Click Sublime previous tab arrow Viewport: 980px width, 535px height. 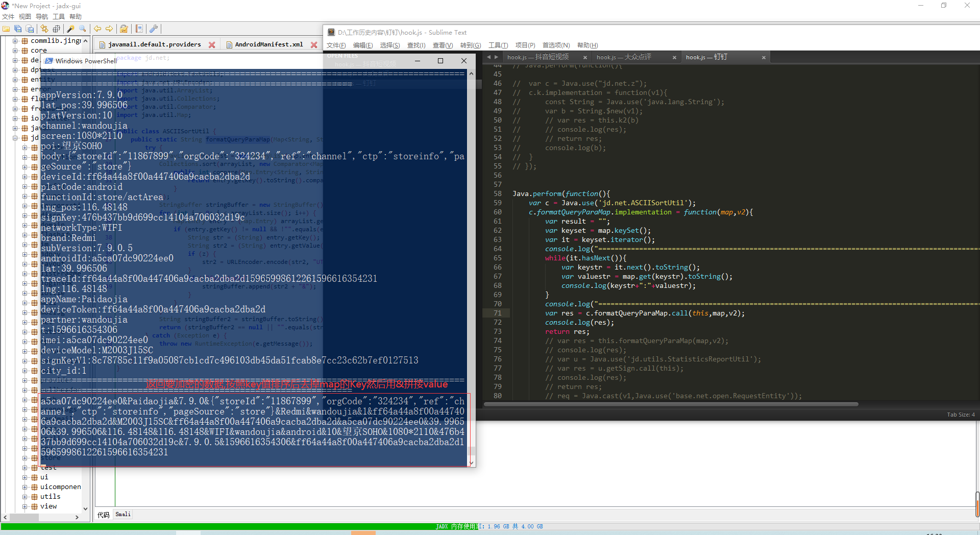coord(488,57)
